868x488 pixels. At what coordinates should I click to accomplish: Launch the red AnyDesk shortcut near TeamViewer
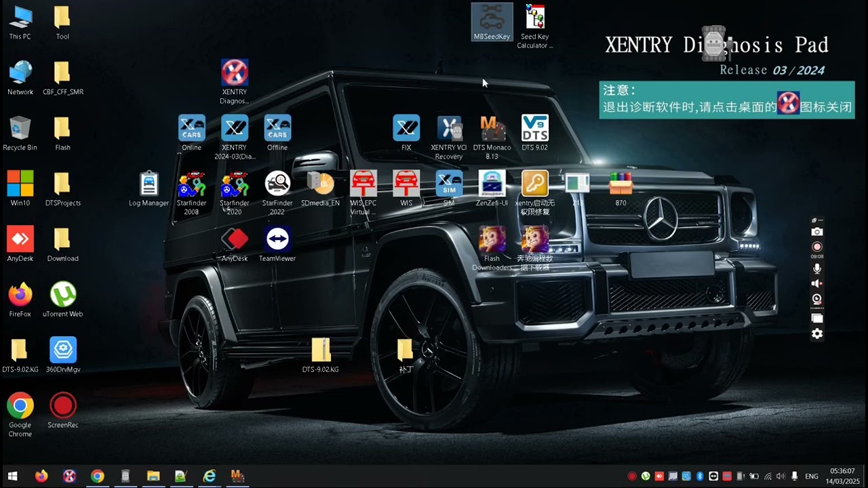click(235, 244)
